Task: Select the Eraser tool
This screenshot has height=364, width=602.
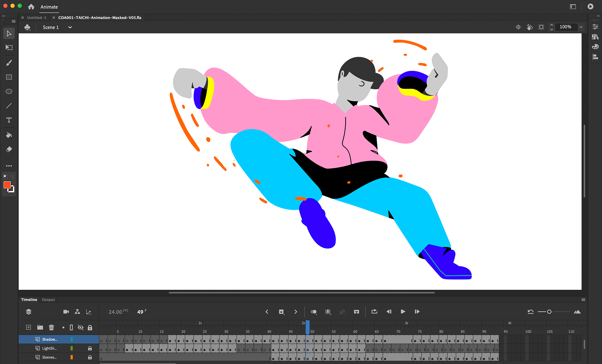Action: pos(9,149)
